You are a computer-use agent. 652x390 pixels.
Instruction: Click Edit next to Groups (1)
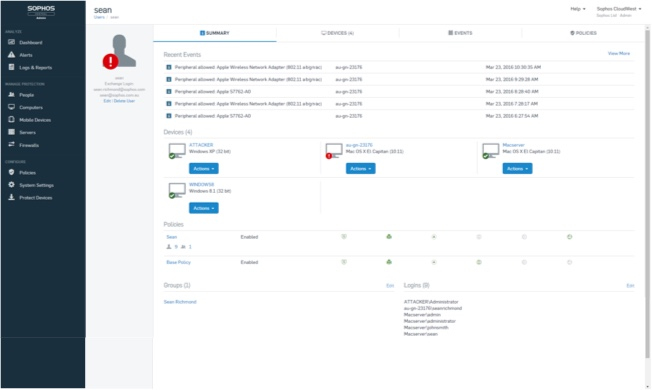(x=390, y=286)
